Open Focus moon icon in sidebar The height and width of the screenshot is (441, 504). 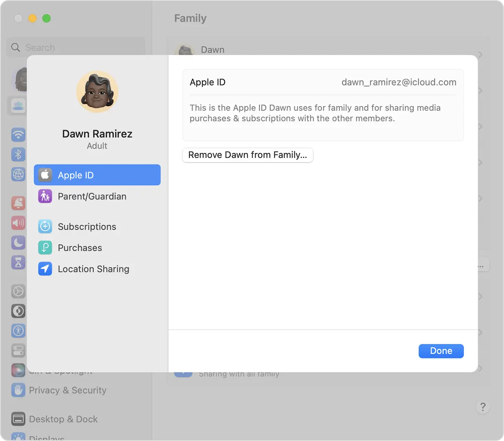tap(18, 242)
